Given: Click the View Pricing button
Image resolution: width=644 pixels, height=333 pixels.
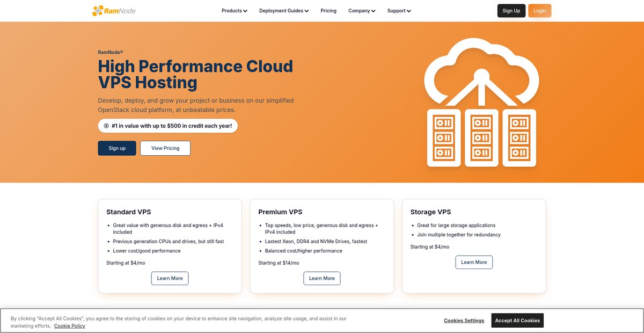Looking at the screenshot, I should [x=165, y=148].
